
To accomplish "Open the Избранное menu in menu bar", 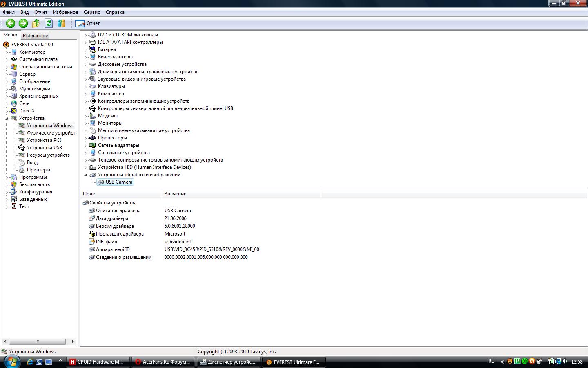I will 65,12.
